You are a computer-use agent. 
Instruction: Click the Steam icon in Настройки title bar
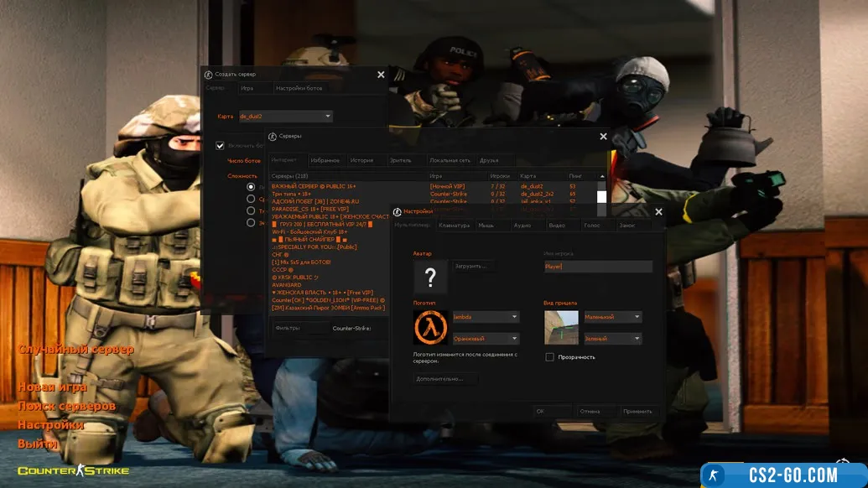click(398, 212)
